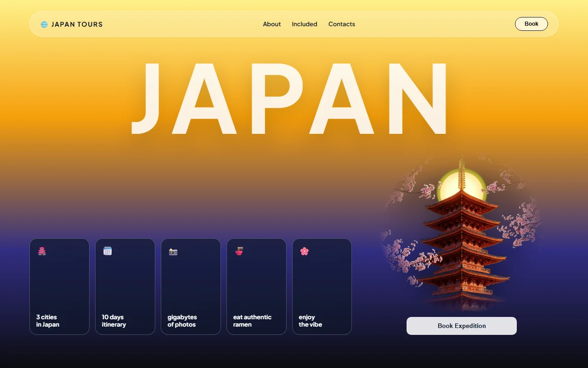
Task: Open the About menu item
Action: (272, 24)
